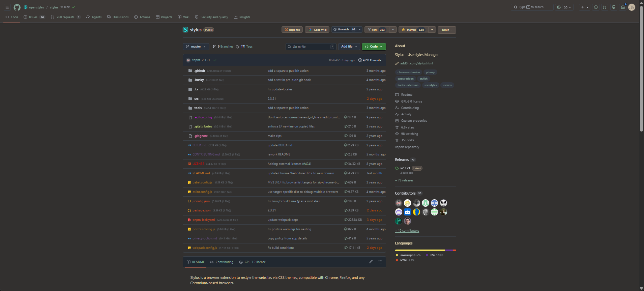Open the create new plus dropdown
This screenshot has width=644, height=291.
584,7
